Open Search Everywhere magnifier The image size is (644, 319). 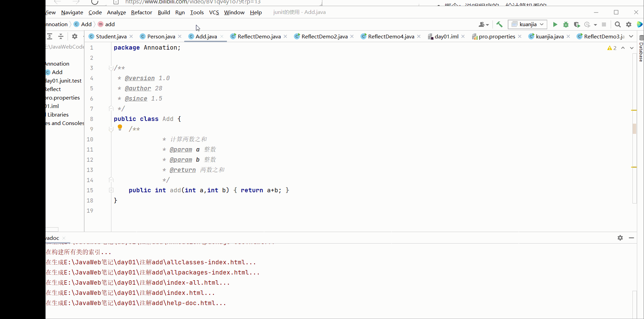point(618,24)
